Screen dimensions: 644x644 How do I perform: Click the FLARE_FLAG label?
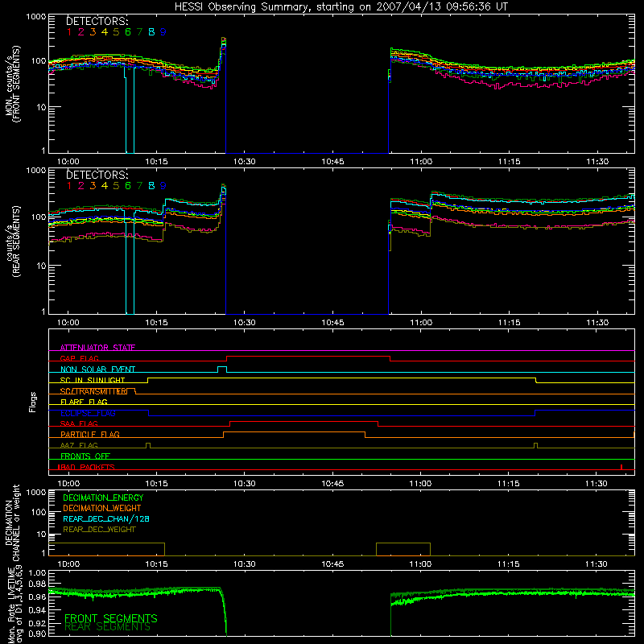[84, 402]
